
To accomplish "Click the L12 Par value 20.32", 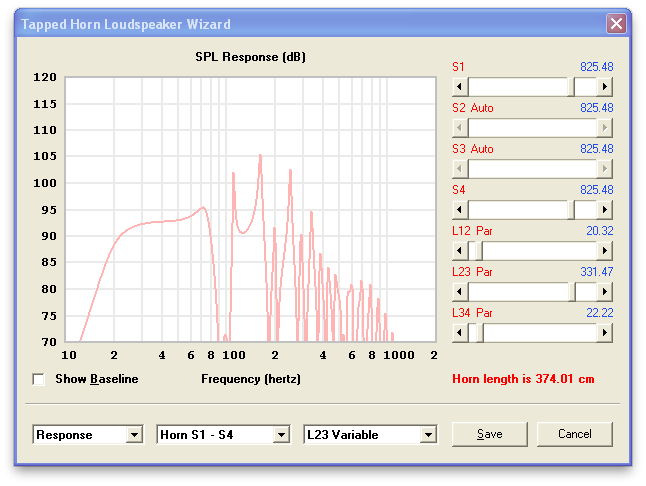I will tap(599, 231).
